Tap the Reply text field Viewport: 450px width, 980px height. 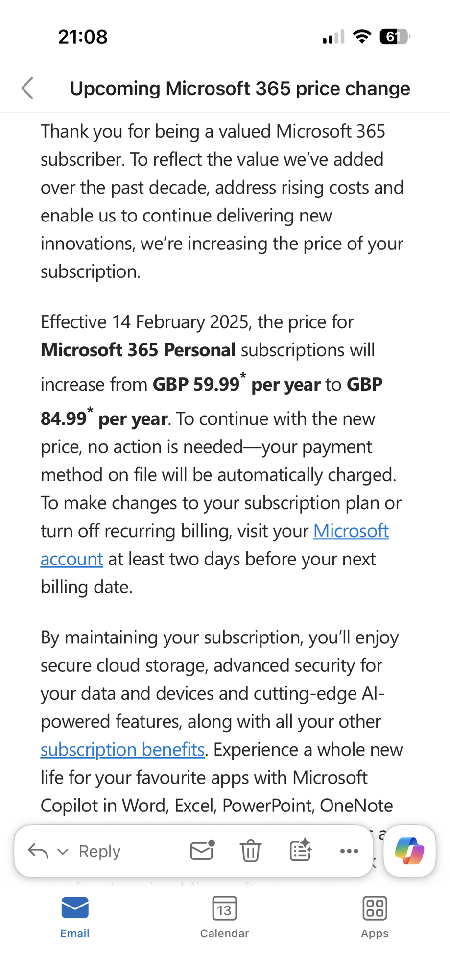(x=100, y=851)
